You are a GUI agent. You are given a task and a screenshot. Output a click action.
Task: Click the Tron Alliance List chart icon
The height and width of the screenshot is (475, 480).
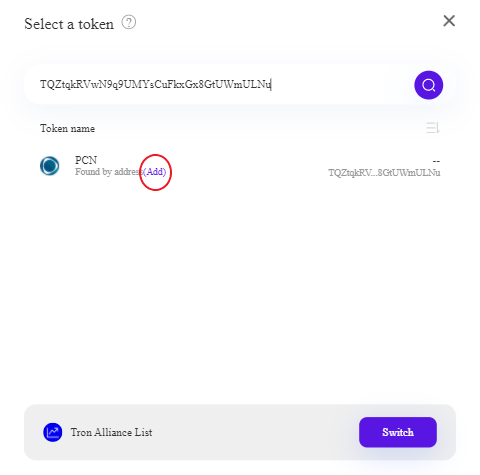click(53, 432)
